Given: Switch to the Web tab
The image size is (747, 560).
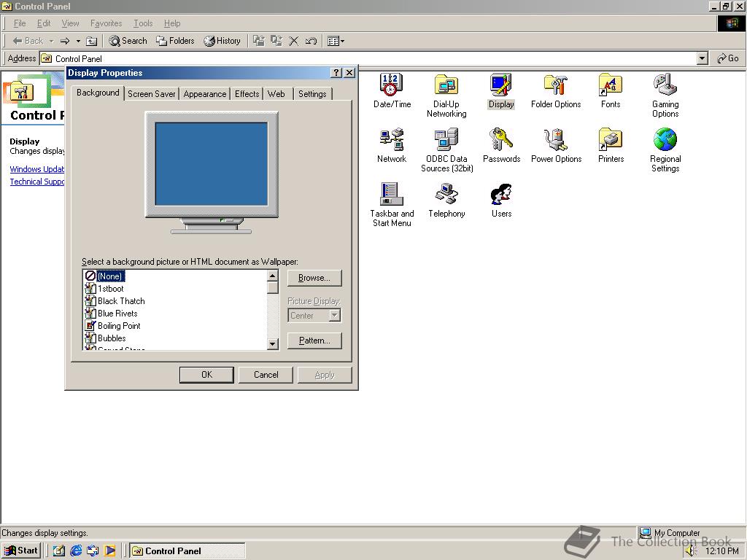Looking at the screenshot, I should click(276, 94).
